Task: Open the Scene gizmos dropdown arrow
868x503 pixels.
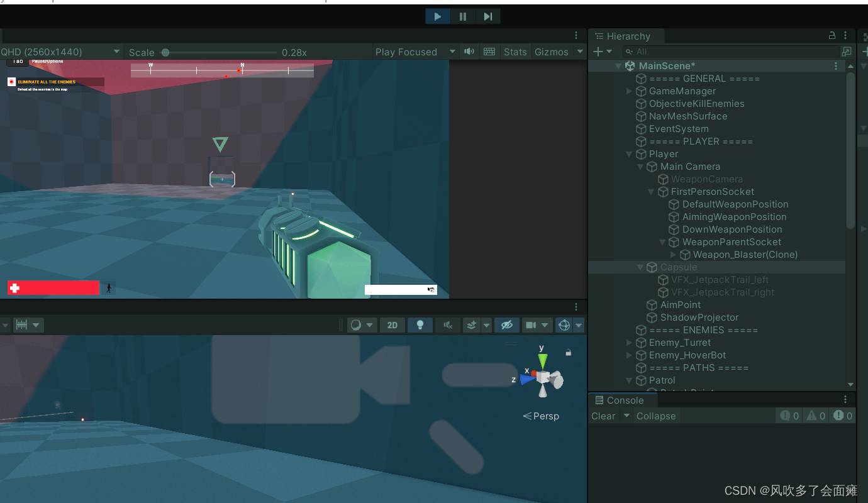Action: point(579,325)
